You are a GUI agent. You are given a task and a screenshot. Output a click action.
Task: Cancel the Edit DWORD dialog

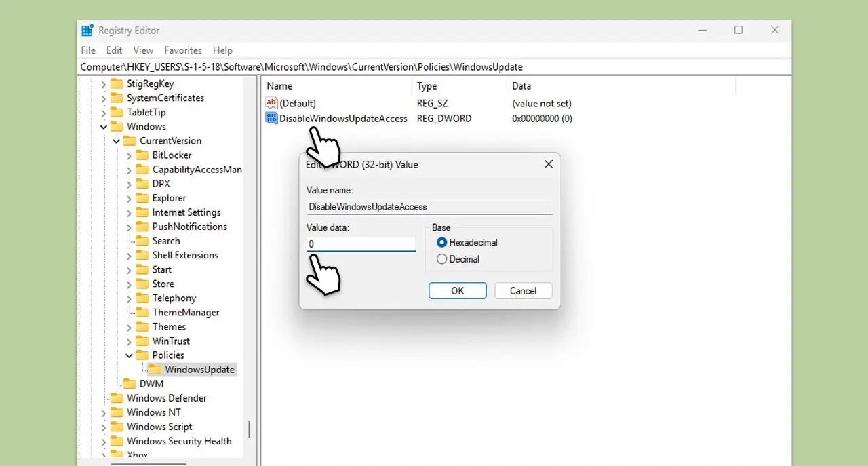click(523, 291)
